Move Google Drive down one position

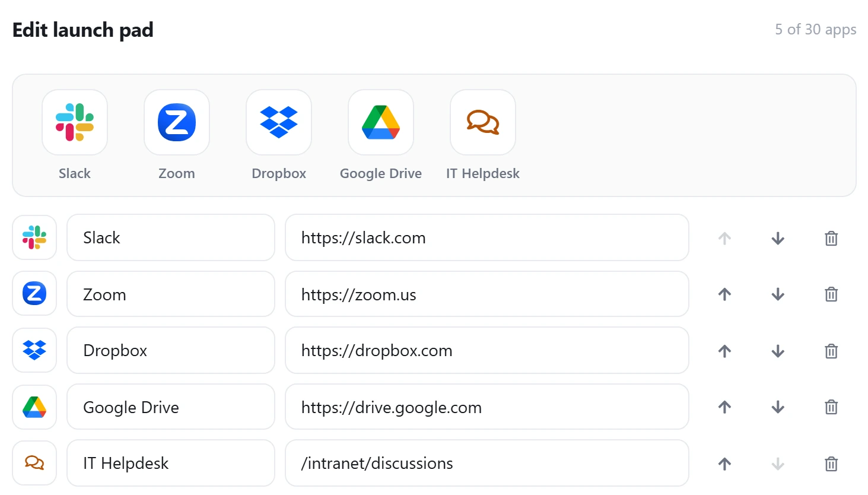(778, 407)
